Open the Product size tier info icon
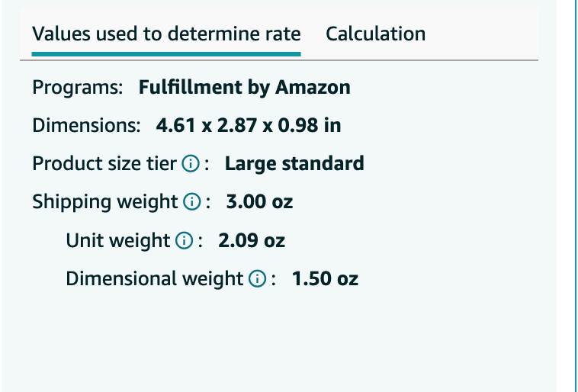Screen dimensions: 578x392 pyautogui.click(x=191, y=163)
